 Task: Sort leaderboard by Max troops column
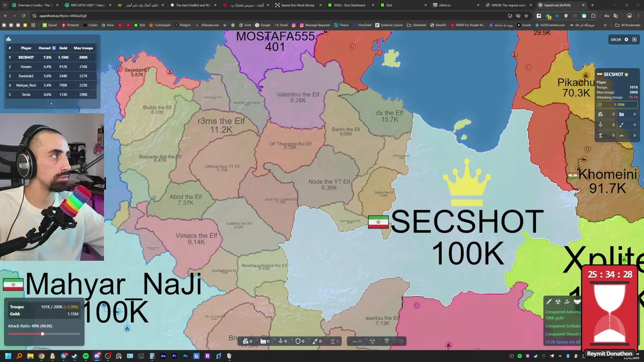83,48
